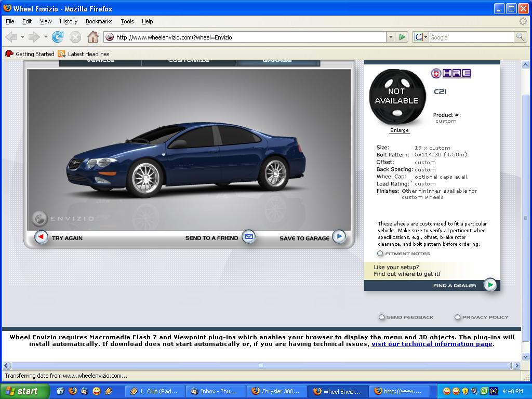Click the HRE brand logo
The width and height of the screenshot is (532, 399).
click(x=451, y=73)
